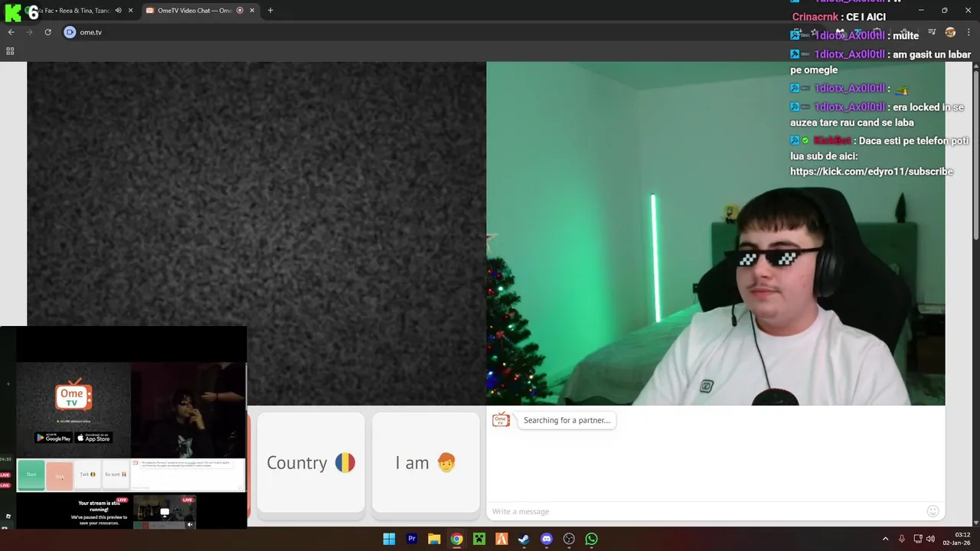The image size is (980, 551).
Task: Open the kick.com/edyro11/subscribe link
Action: click(x=871, y=171)
